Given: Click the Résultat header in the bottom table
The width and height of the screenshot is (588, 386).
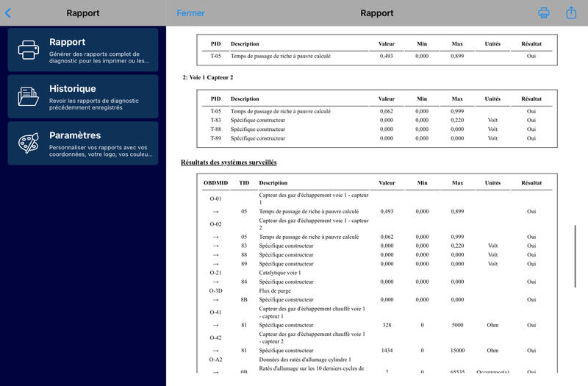Looking at the screenshot, I should point(531,183).
